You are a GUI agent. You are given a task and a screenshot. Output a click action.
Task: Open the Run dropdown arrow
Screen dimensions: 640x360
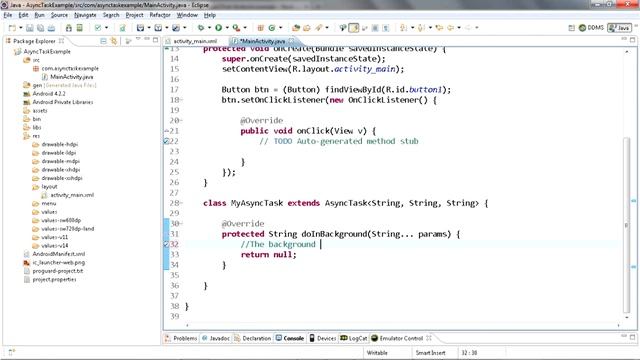point(227,28)
